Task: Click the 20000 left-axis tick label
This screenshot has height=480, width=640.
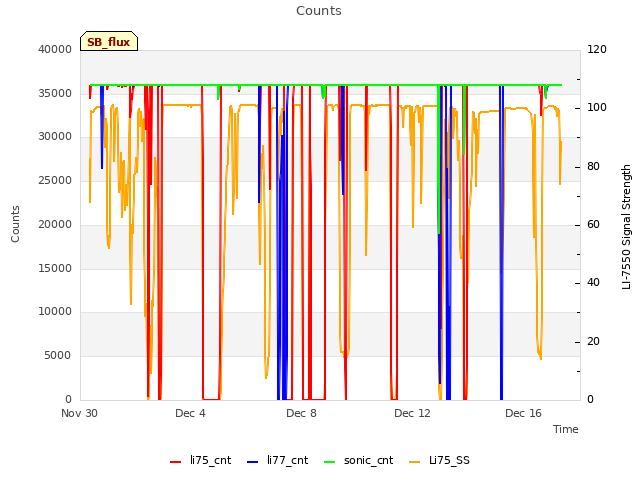Action: coord(55,224)
